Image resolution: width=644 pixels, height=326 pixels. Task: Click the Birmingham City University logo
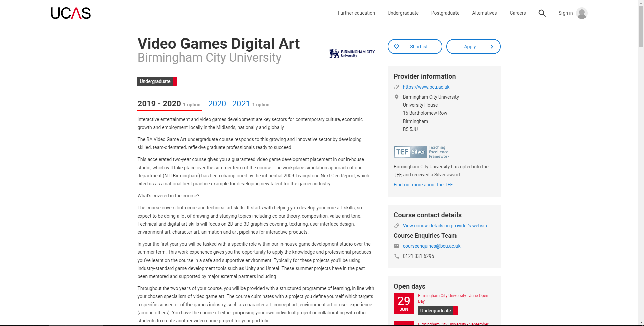tap(352, 54)
